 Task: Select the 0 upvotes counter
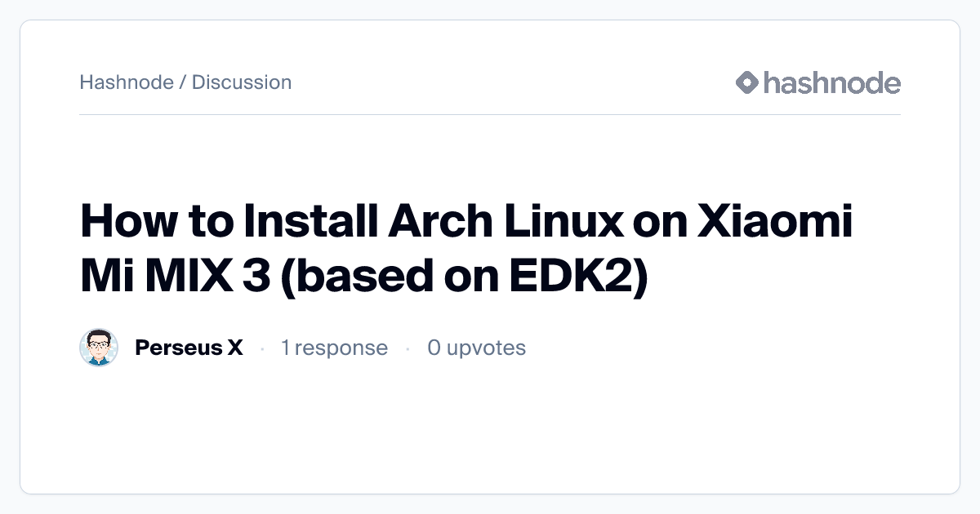point(476,348)
